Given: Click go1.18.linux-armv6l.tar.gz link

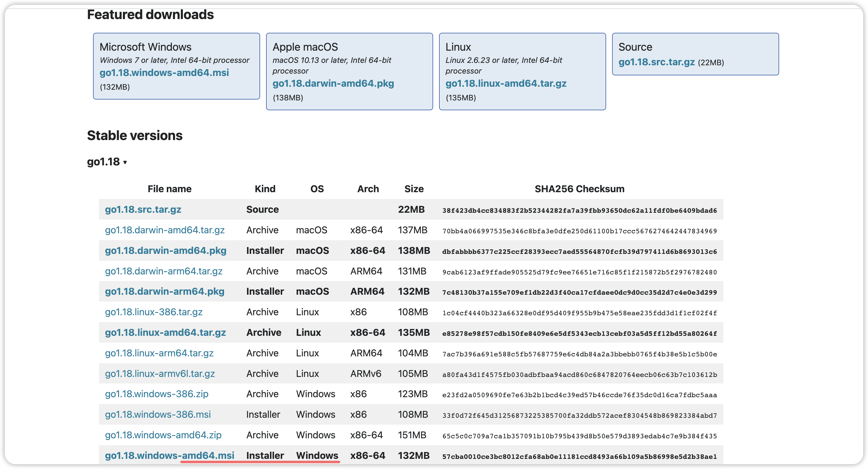Looking at the screenshot, I should point(160,374).
